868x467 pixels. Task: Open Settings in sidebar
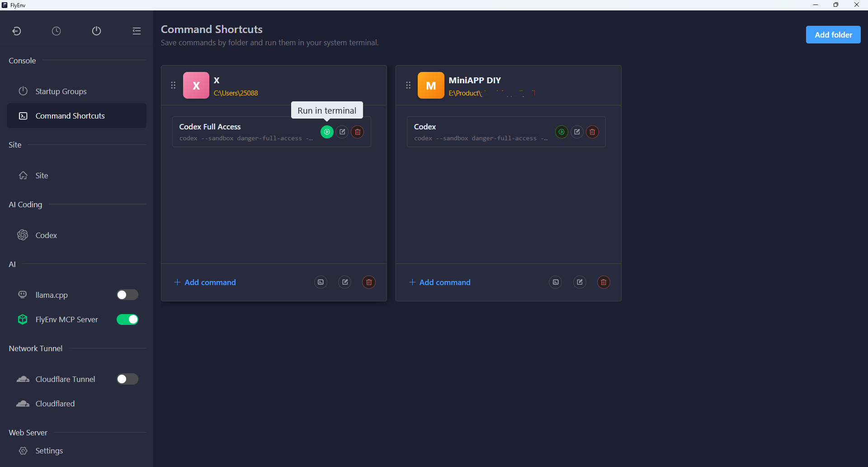click(76, 451)
